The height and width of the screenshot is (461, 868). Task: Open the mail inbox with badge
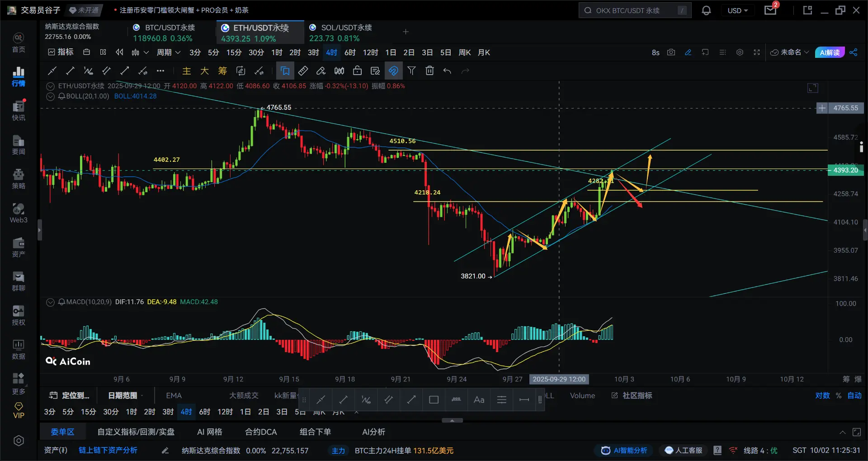point(770,10)
